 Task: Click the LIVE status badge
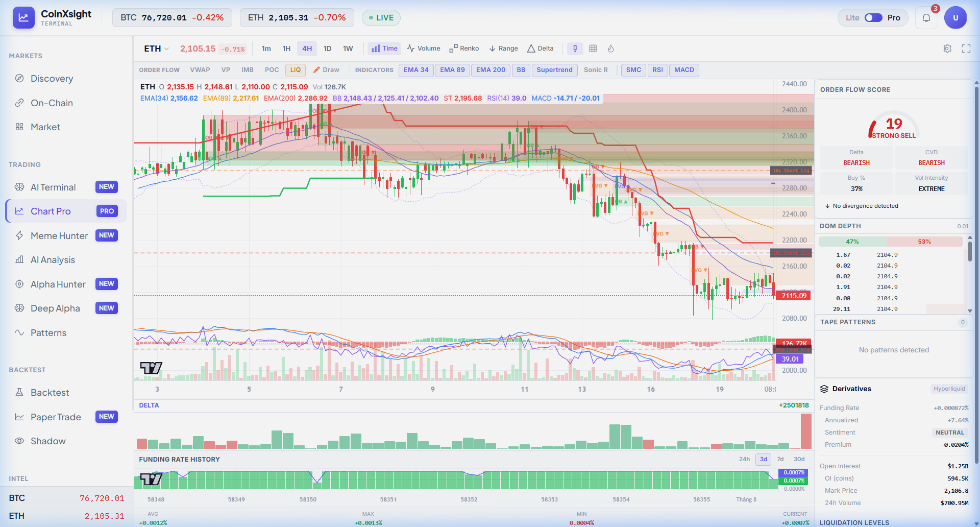tap(381, 18)
